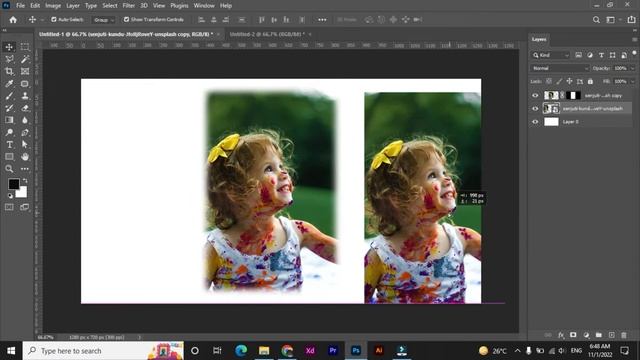This screenshot has width=640, height=360.
Task: Select the History Brush tool
Action: coord(9,108)
